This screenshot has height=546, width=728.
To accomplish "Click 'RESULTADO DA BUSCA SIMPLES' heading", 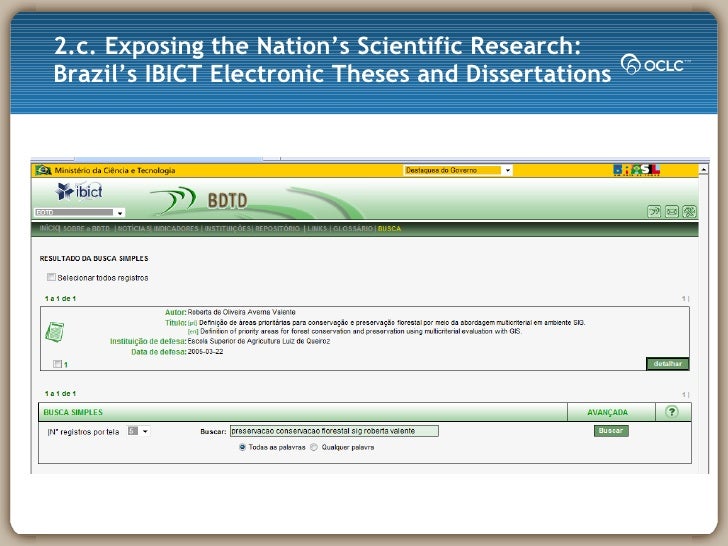I will coord(94,258).
